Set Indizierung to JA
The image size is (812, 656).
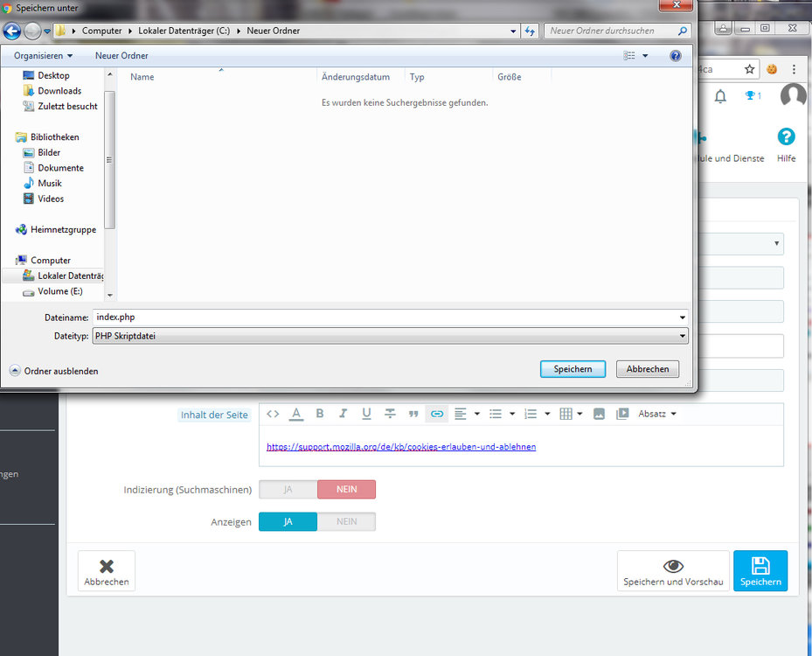coord(288,489)
